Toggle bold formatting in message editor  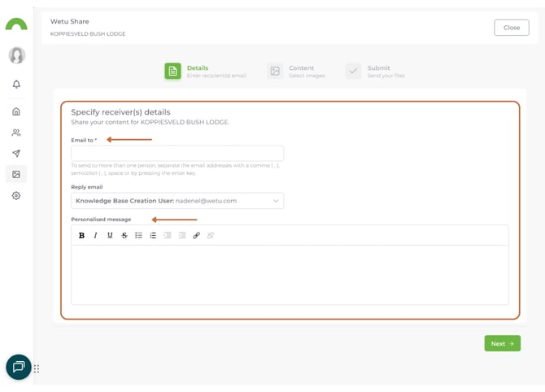coord(81,235)
